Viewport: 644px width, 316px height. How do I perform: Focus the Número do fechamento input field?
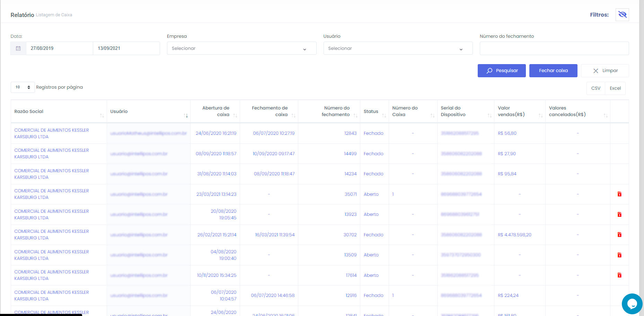pos(554,49)
